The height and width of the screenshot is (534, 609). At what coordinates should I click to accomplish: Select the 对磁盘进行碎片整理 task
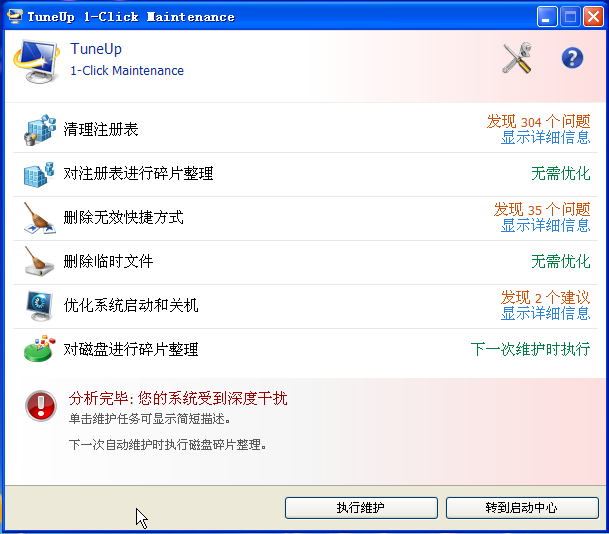pos(305,349)
